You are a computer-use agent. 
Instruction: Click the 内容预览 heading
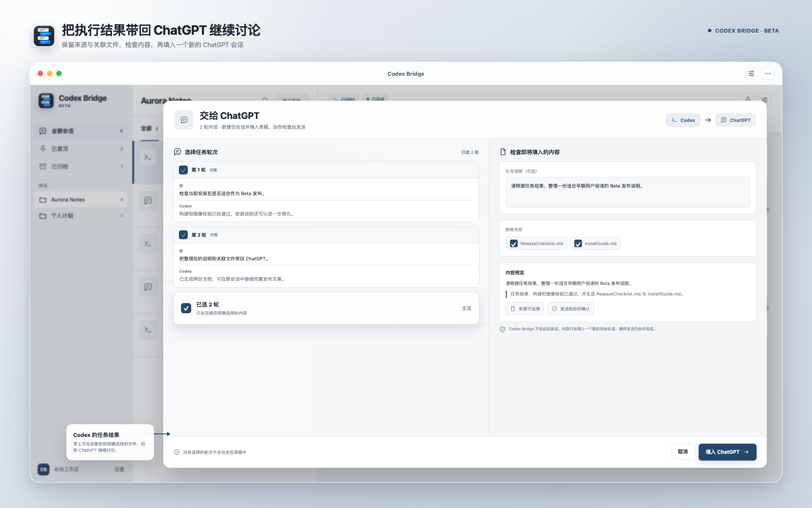515,273
